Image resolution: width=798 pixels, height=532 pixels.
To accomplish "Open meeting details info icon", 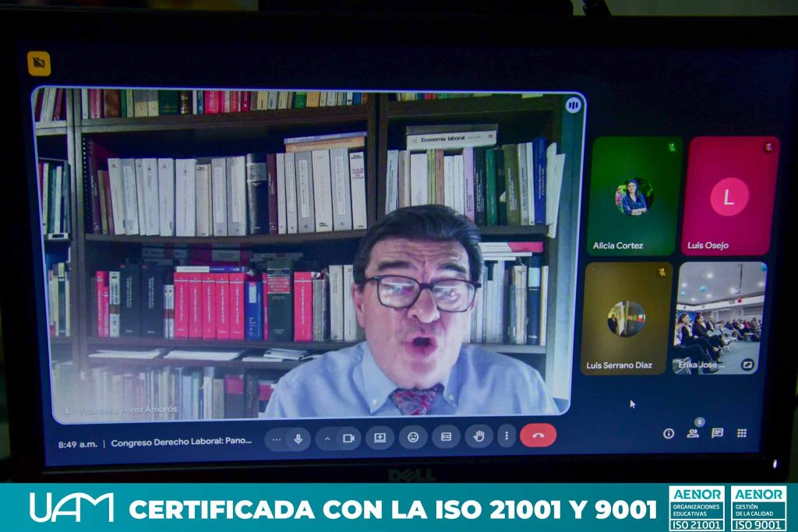I will tap(669, 433).
